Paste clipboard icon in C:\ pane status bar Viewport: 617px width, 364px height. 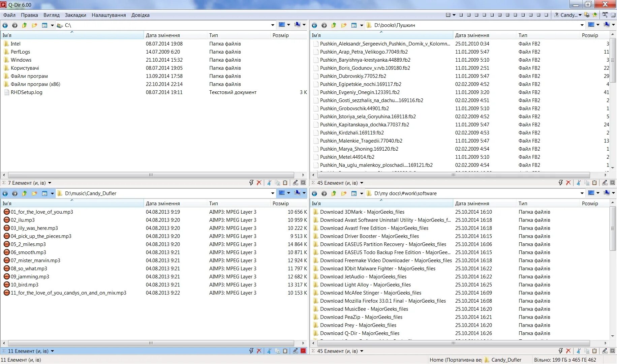[285, 183]
